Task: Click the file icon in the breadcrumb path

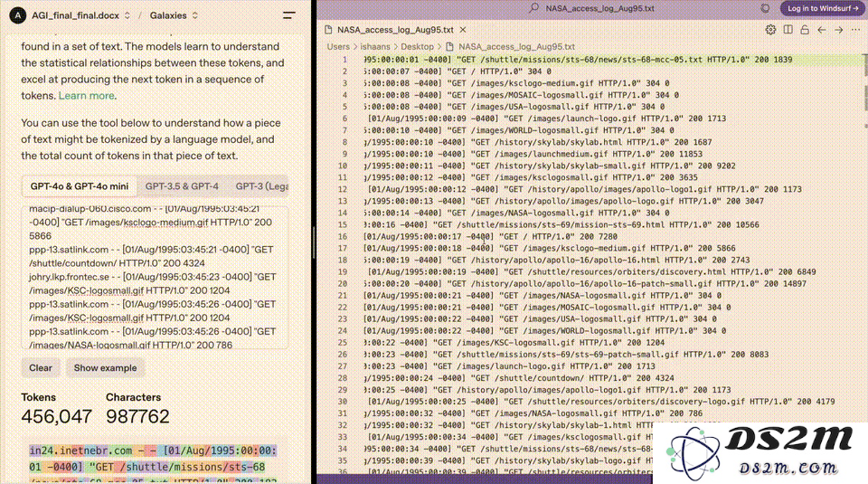Action: [x=449, y=47]
